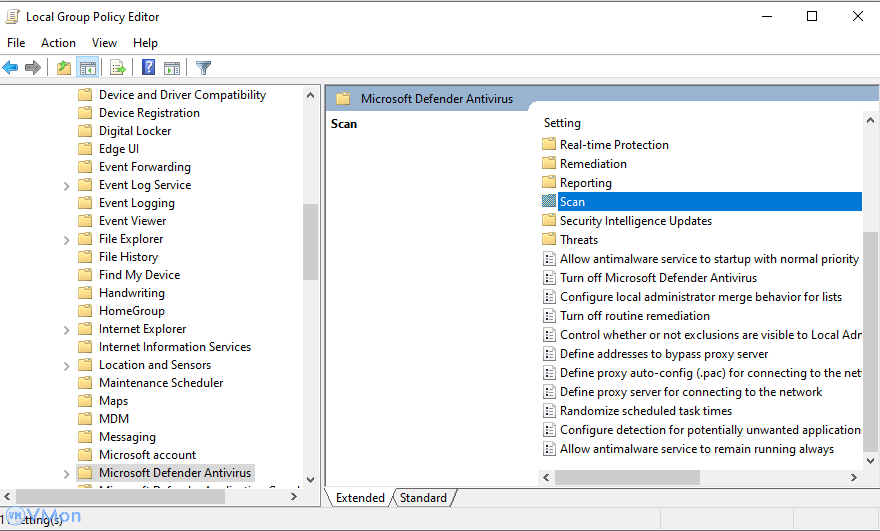This screenshot has width=880, height=531.
Task: Click the left pane vertical scrollbar thumb
Action: point(310,242)
